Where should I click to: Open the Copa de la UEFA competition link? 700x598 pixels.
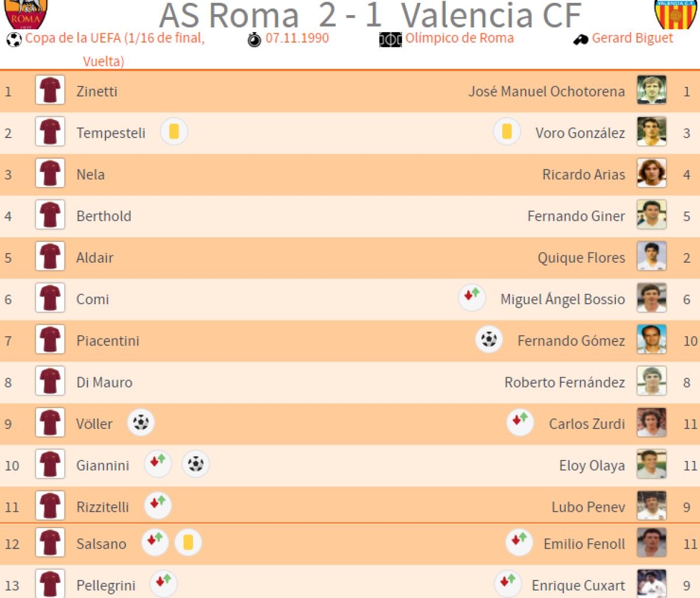tap(115, 38)
